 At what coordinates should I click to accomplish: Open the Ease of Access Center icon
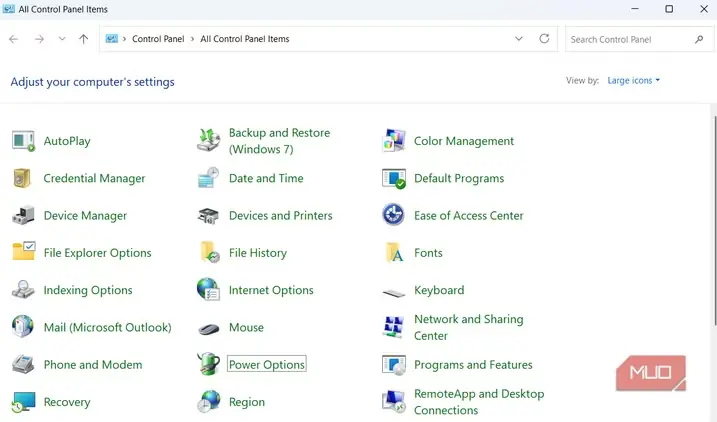click(x=393, y=215)
